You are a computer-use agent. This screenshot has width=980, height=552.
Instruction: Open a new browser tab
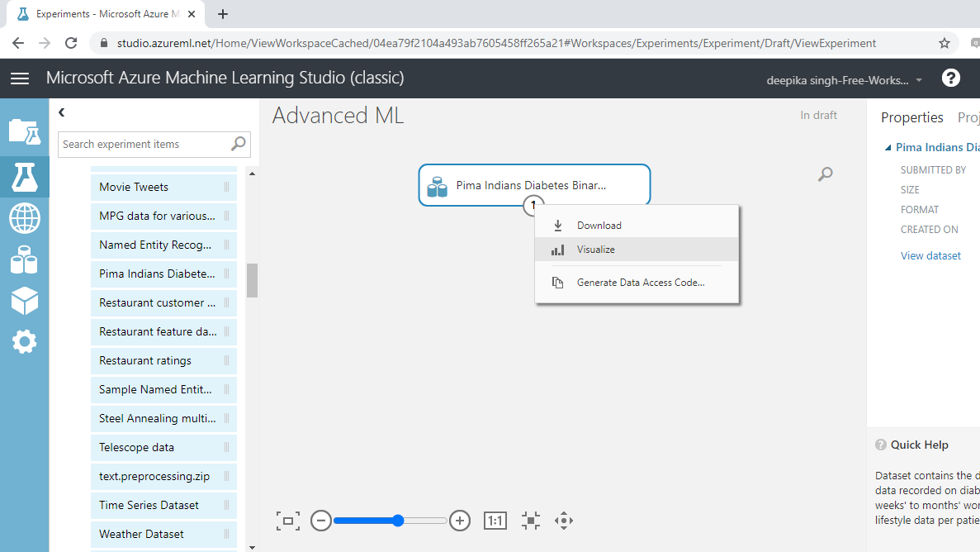(x=222, y=14)
